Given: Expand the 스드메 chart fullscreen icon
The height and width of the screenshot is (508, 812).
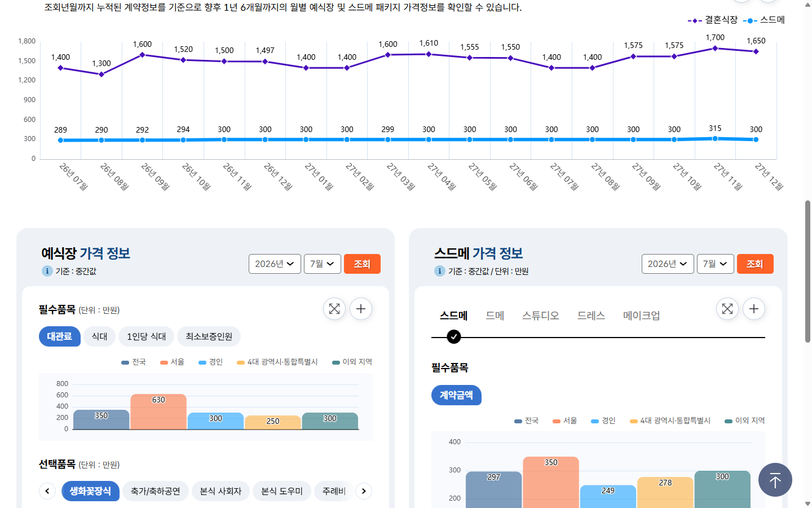Looking at the screenshot, I should 727,309.
